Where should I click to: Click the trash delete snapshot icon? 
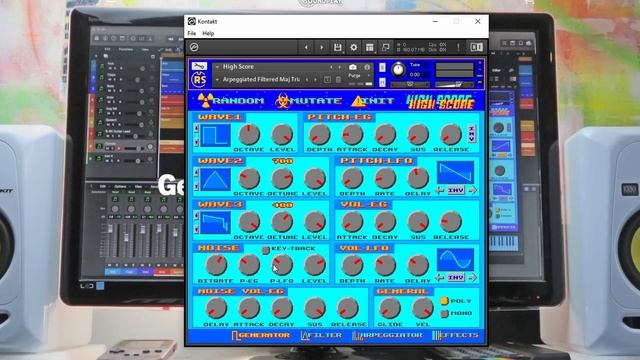click(x=338, y=80)
